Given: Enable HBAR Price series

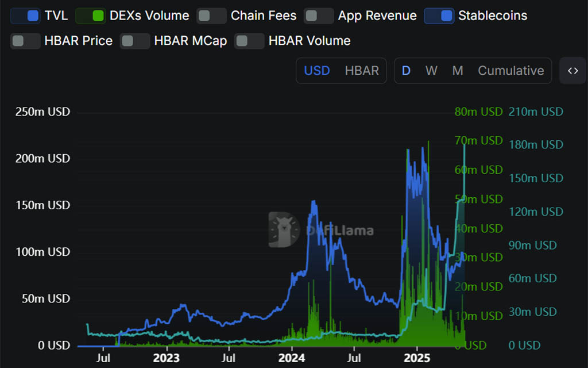Looking at the screenshot, I should 25,41.
